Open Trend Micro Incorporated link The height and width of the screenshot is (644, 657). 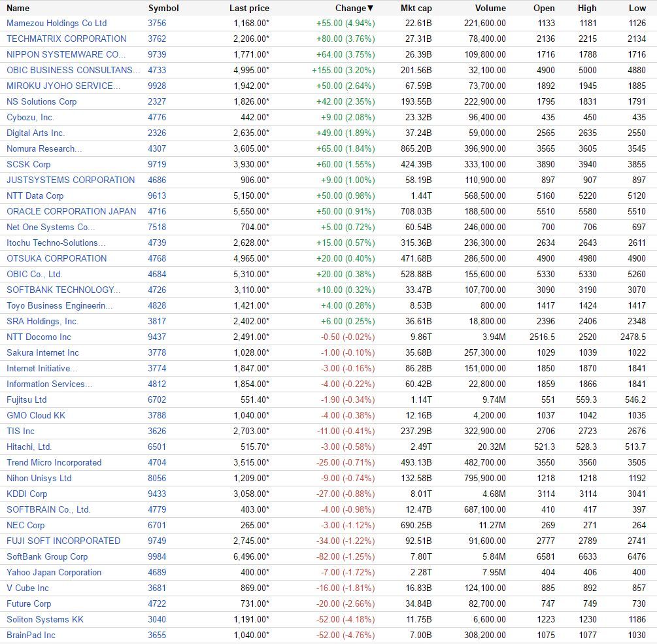(x=54, y=463)
